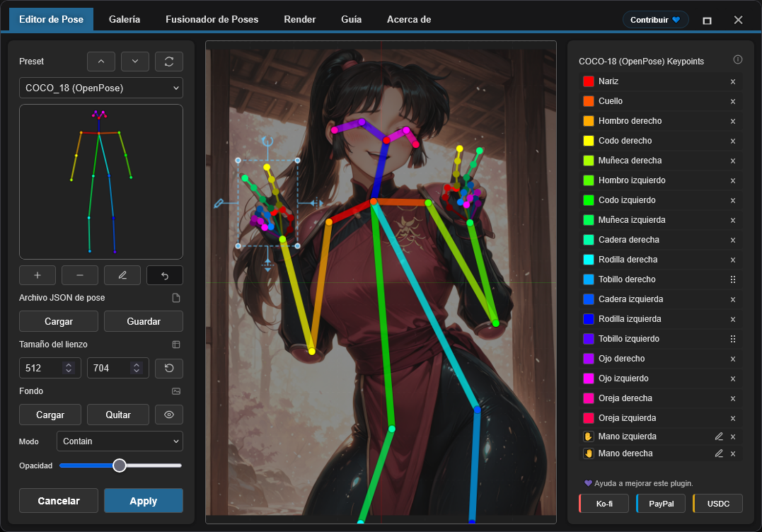Viewport: 762px width, 532px height.
Task: Undo with the curved arrow button
Action: 165,275
